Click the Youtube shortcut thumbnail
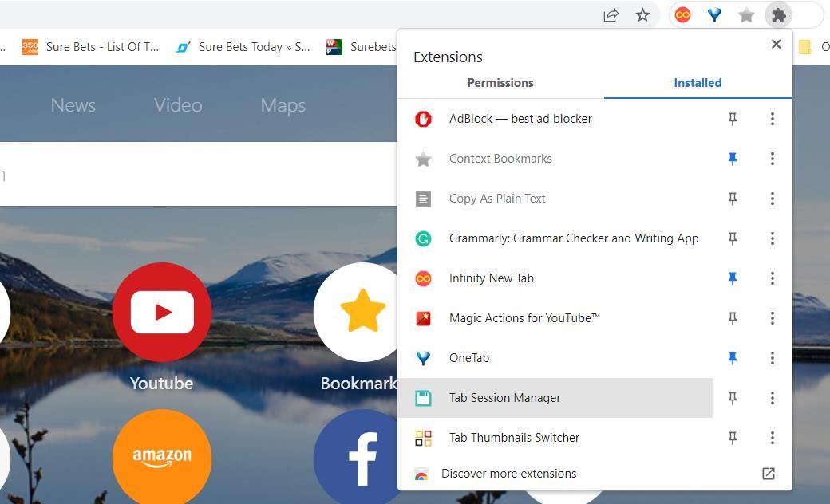 coord(161,311)
